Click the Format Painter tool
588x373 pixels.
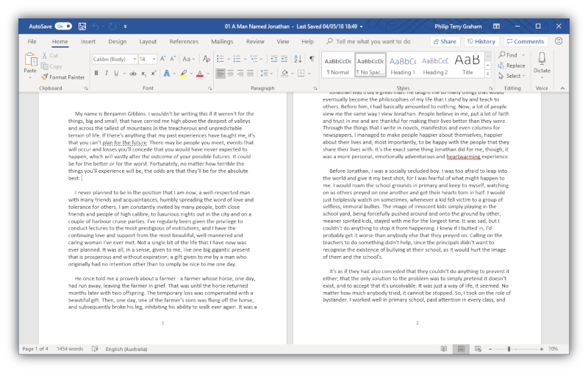click(63, 77)
